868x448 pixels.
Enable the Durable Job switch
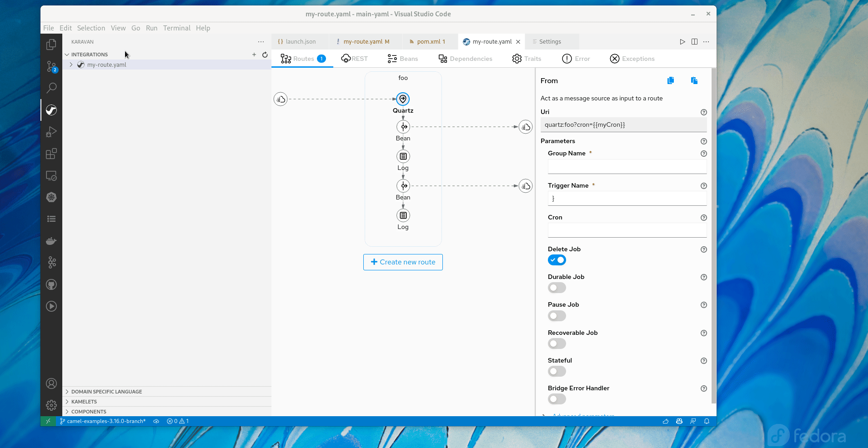click(557, 288)
